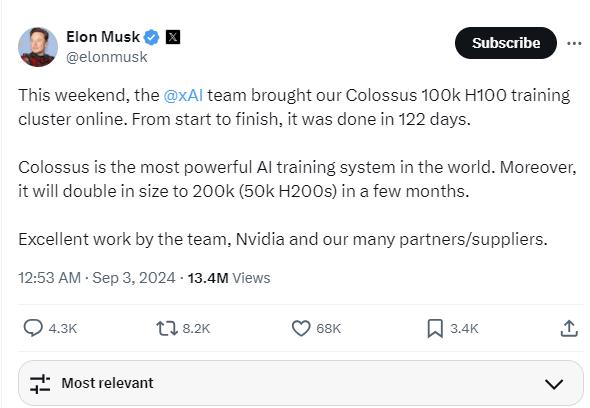Click the reply filter sliders icon
The image size is (590, 408).
click(x=40, y=384)
